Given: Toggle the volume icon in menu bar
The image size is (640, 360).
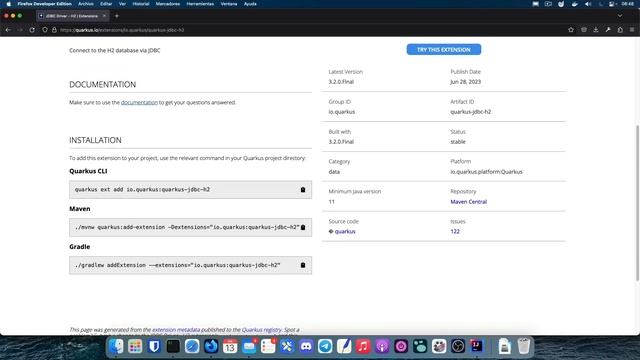Looking at the screenshot, I should 588,4.
